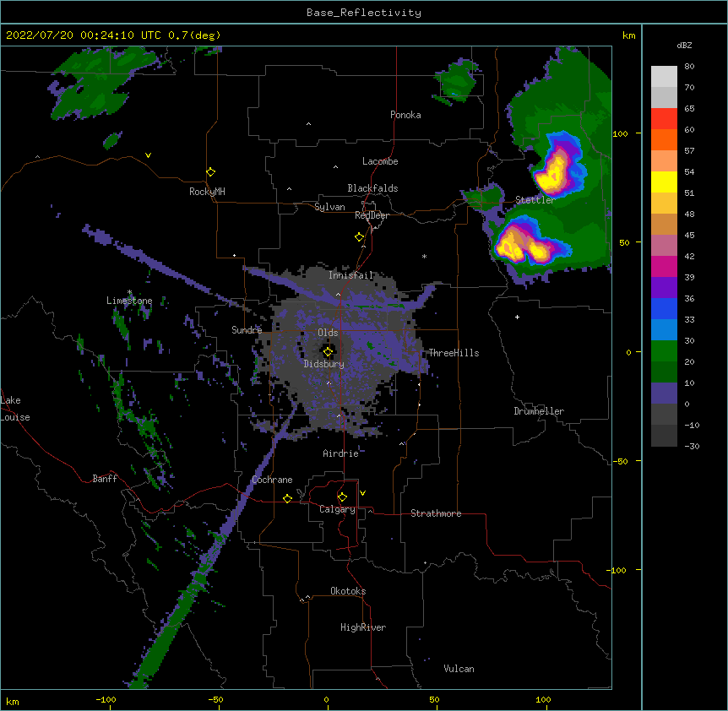Click the dBZ legend heading
Image resolution: width=728 pixels, height=711 pixels.
pyautogui.click(x=684, y=45)
